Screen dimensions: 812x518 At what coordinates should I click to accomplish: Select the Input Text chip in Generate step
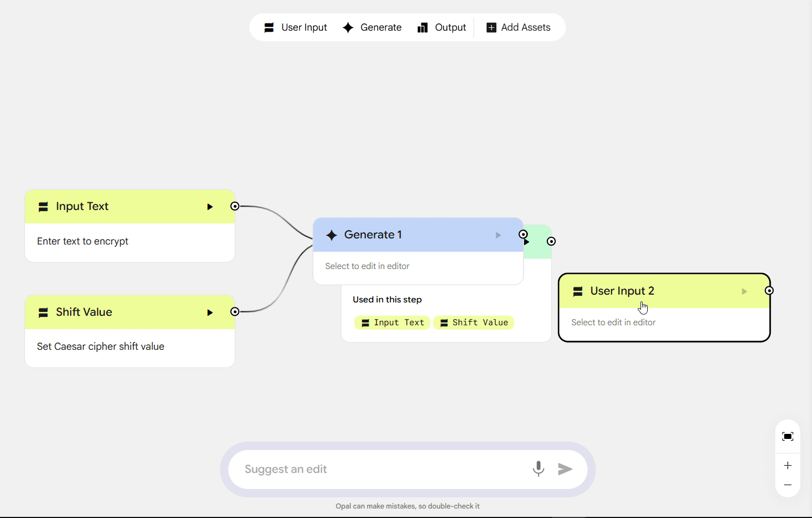tap(393, 322)
